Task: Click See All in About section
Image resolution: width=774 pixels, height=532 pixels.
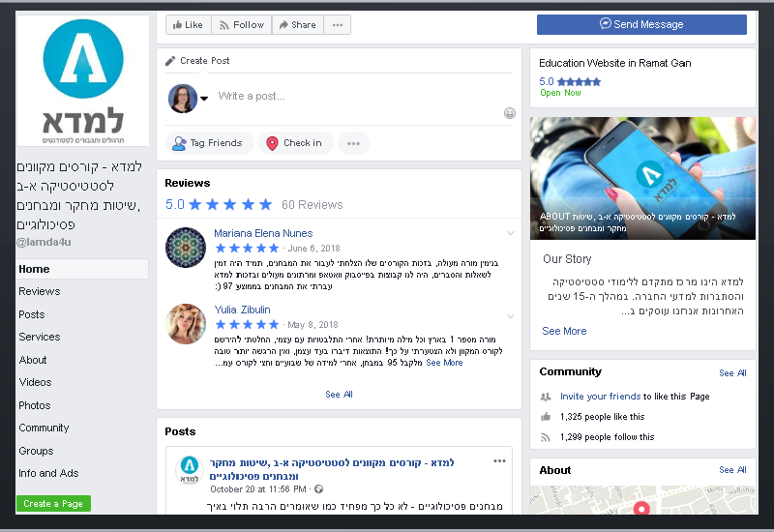Action: tap(732, 470)
